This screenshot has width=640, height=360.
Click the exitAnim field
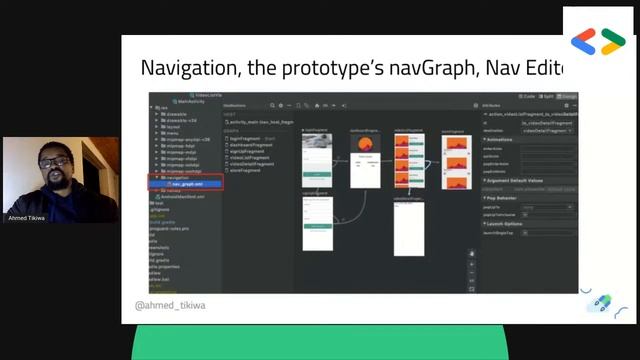[548, 156]
